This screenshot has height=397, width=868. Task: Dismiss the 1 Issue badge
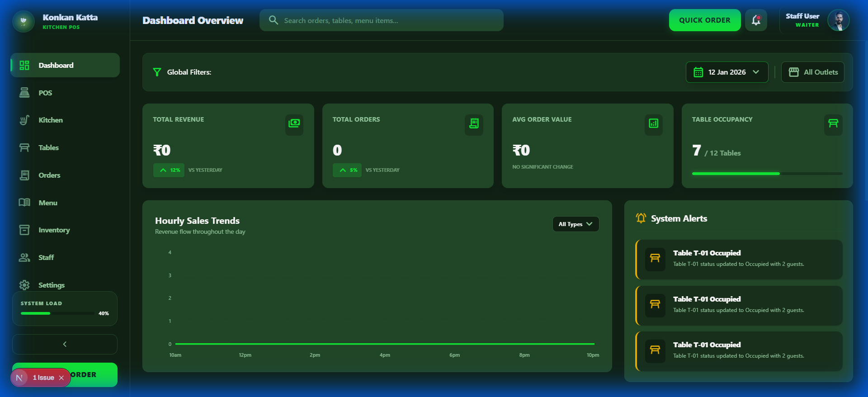pyautogui.click(x=61, y=378)
